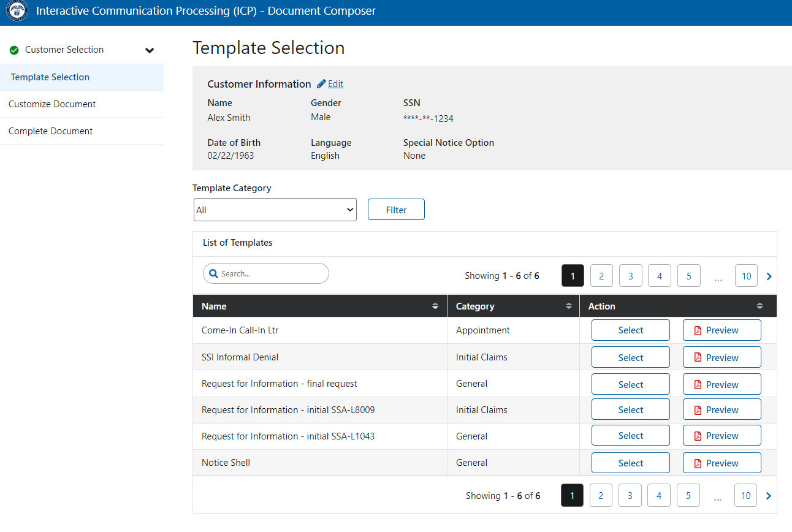Sort table by Category column arrows
Screen dimensions: 792x532
point(568,306)
